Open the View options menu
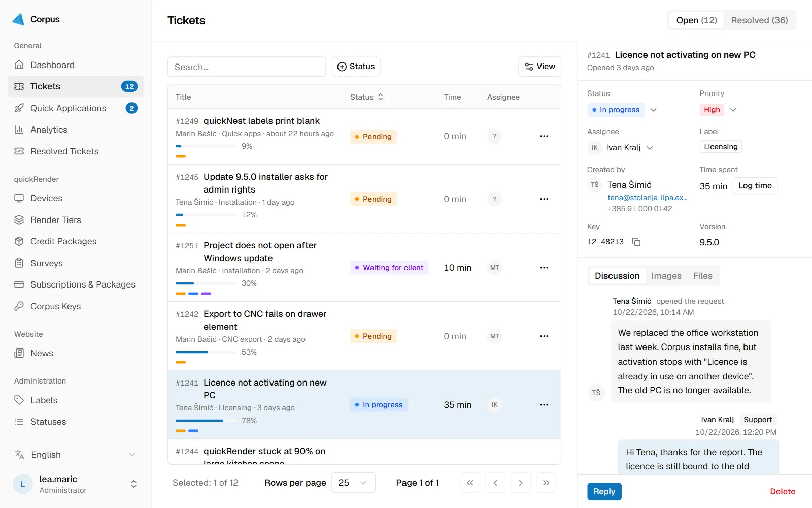 539,67
